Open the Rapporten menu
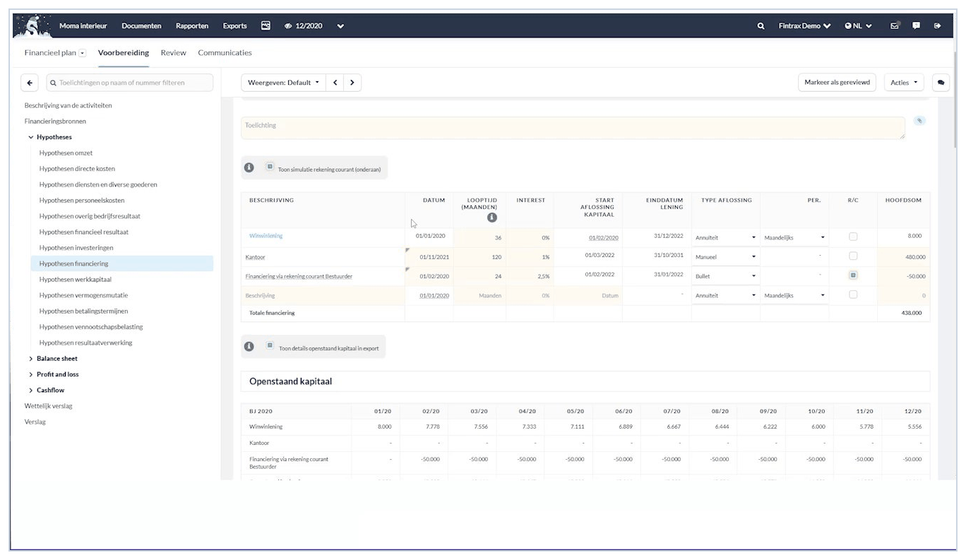The height and width of the screenshot is (560, 966). click(192, 26)
